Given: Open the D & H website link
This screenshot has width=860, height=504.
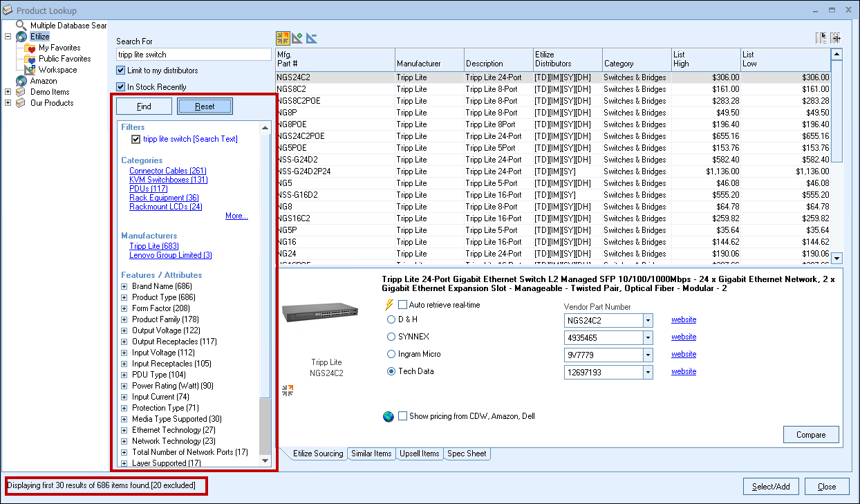Looking at the screenshot, I should pos(684,319).
